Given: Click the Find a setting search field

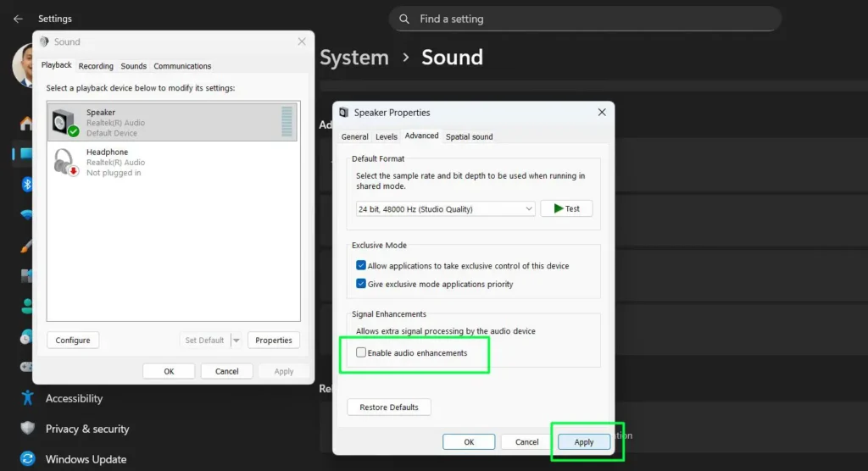Looking at the screenshot, I should [x=585, y=19].
